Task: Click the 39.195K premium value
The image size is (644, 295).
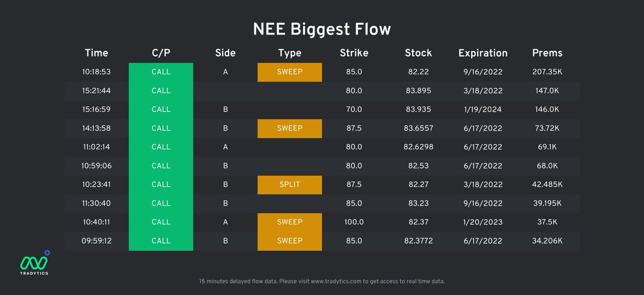Action: point(547,203)
